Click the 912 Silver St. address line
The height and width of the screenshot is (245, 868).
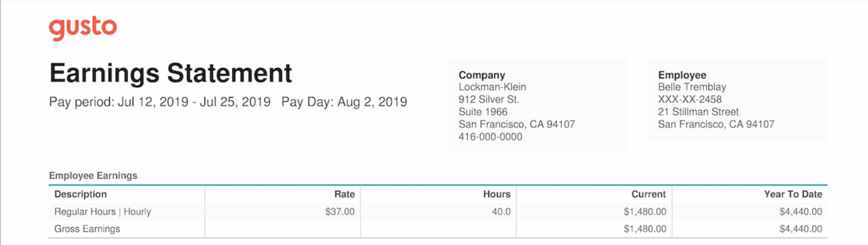(489, 99)
